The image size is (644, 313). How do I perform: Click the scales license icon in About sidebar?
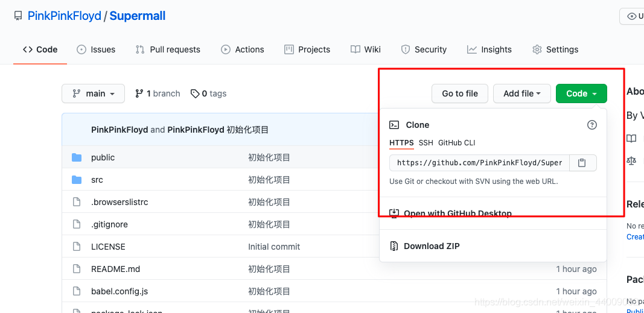(x=631, y=160)
